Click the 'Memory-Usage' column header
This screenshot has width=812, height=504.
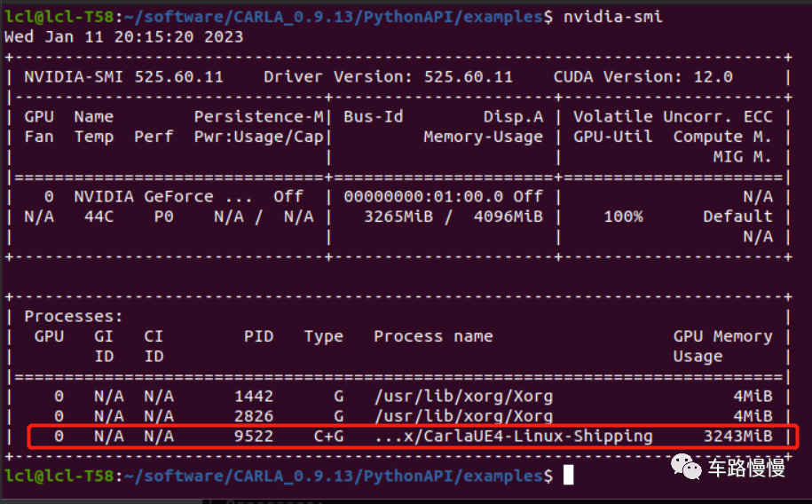tap(483, 138)
